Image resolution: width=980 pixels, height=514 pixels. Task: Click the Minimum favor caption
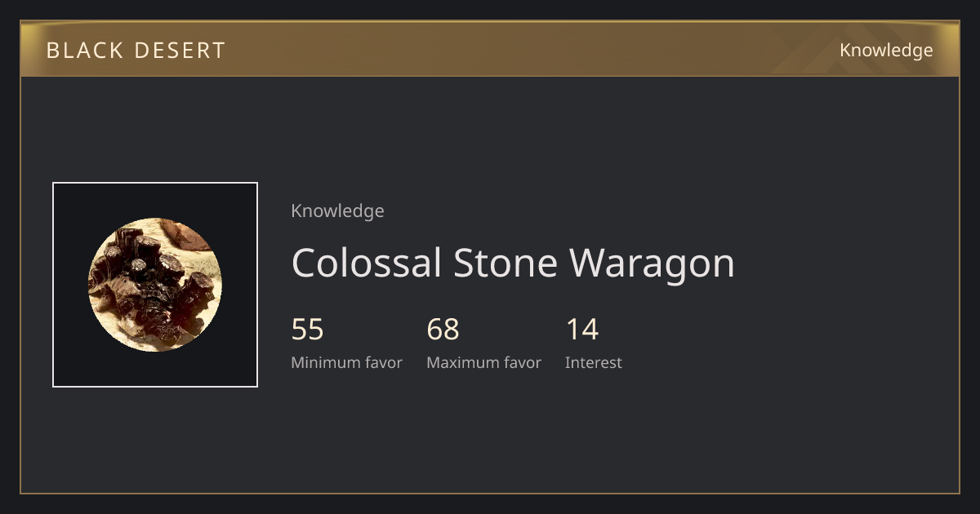346,363
